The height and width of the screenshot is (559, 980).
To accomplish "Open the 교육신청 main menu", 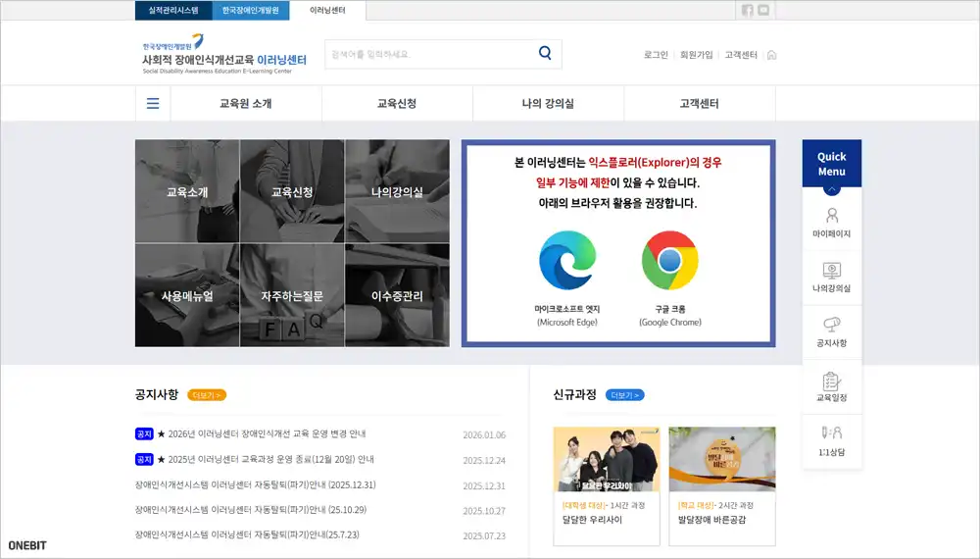I will (397, 103).
